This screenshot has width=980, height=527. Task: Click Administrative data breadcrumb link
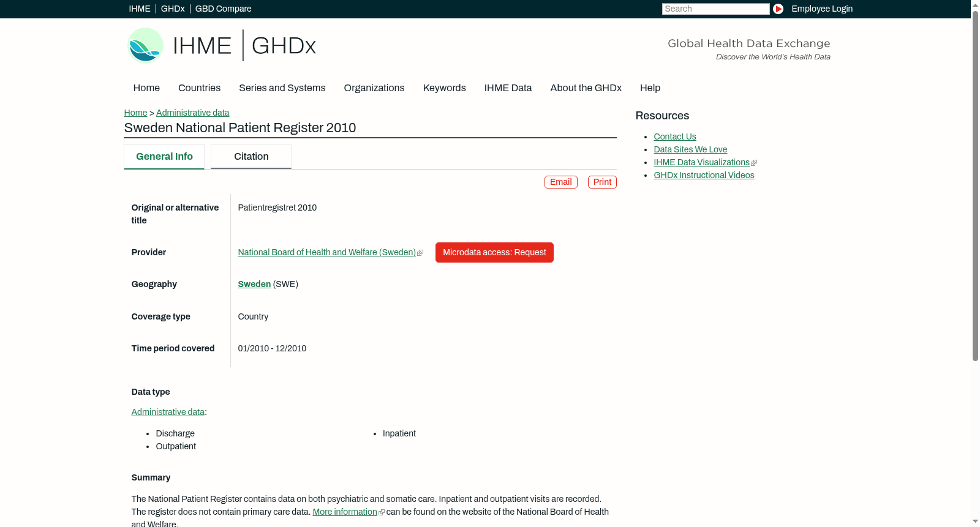pyautogui.click(x=193, y=113)
